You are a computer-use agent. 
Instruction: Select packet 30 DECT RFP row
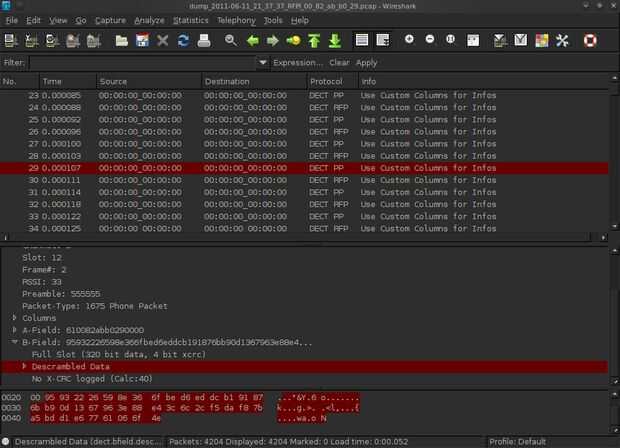pos(304,180)
